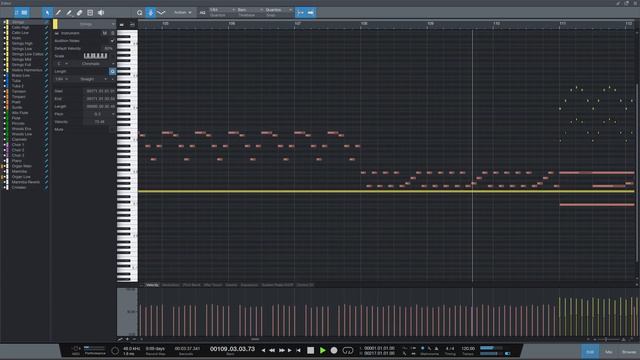640x360 pixels.
Task: Open the Edit view button at bottom right
Action: pyautogui.click(x=590, y=352)
